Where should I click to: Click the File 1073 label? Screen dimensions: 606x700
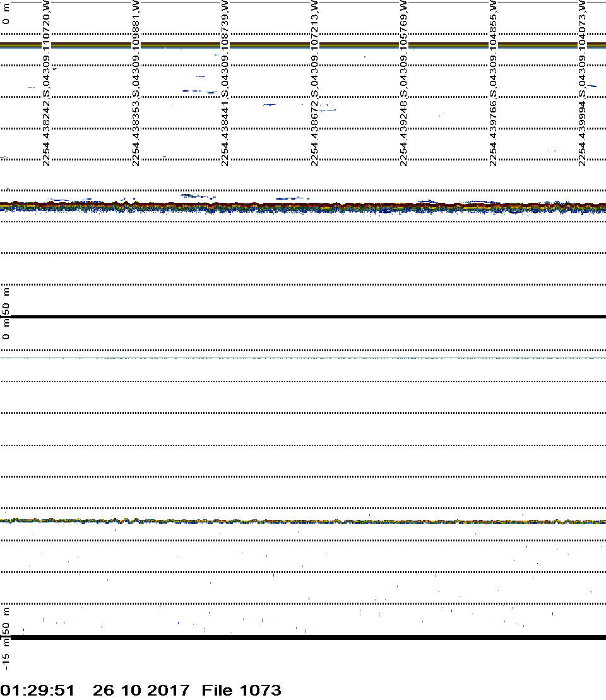(x=241, y=690)
